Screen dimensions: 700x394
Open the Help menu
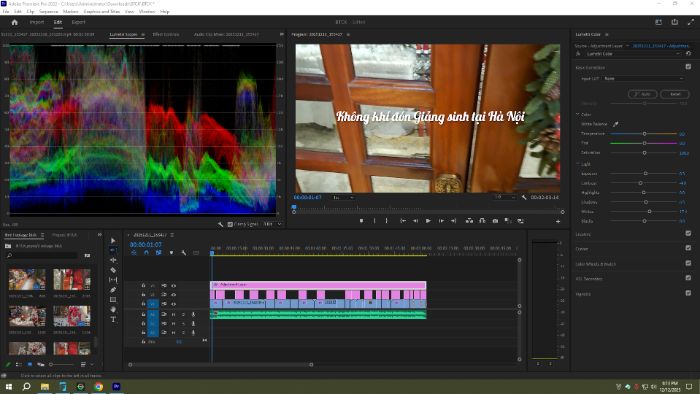pos(165,11)
